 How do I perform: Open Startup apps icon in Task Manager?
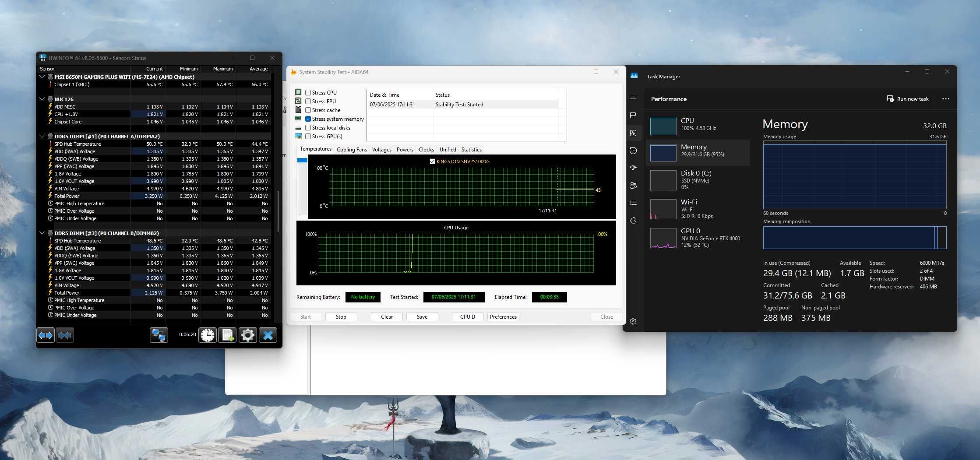(x=633, y=168)
